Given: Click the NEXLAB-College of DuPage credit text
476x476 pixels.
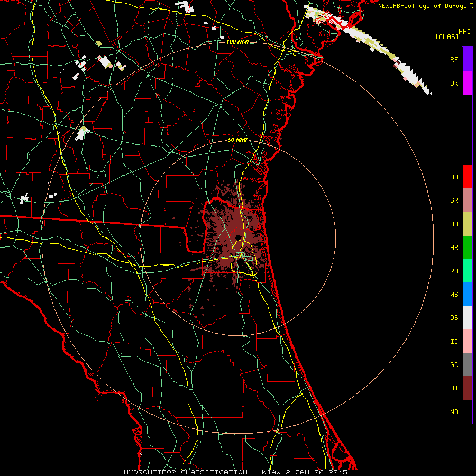Looking at the screenshot, I should tap(422, 6).
